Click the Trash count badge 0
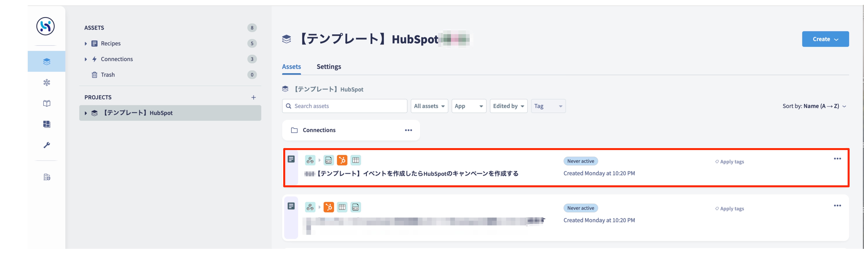 [252, 75]
